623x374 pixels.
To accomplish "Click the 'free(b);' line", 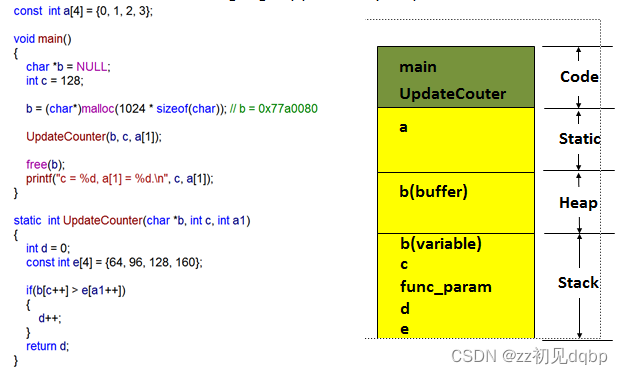I will point(45,165).
